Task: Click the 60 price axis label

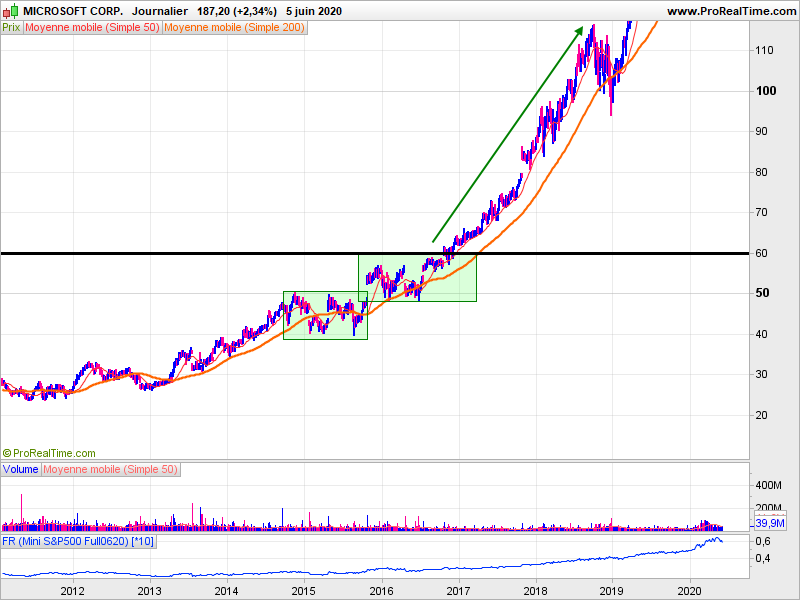Action: (761, 253)
